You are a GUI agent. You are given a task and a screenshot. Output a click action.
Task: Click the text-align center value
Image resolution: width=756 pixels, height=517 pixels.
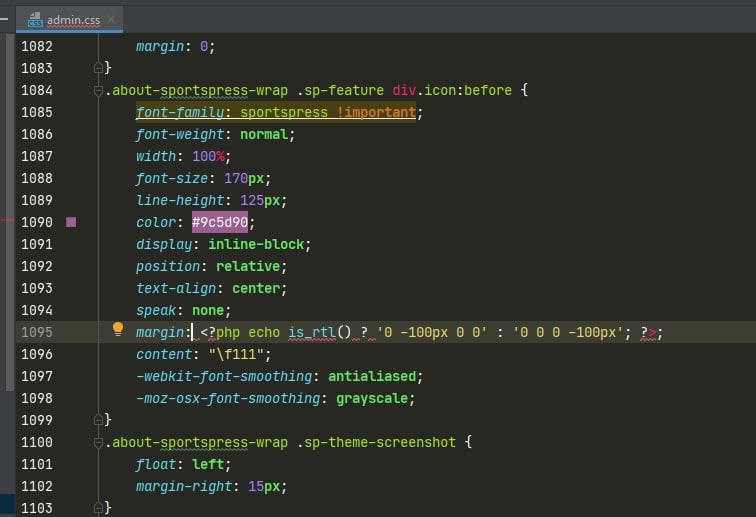point(256,288)
